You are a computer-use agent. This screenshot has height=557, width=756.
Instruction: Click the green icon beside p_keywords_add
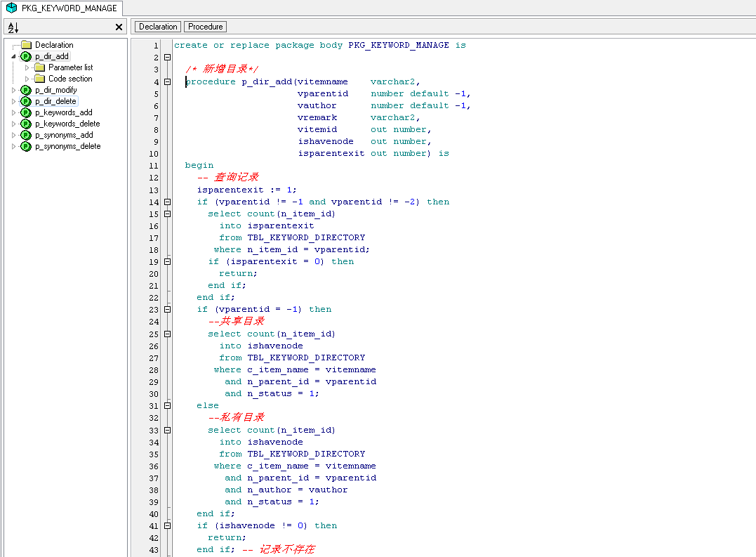[26, 112]
